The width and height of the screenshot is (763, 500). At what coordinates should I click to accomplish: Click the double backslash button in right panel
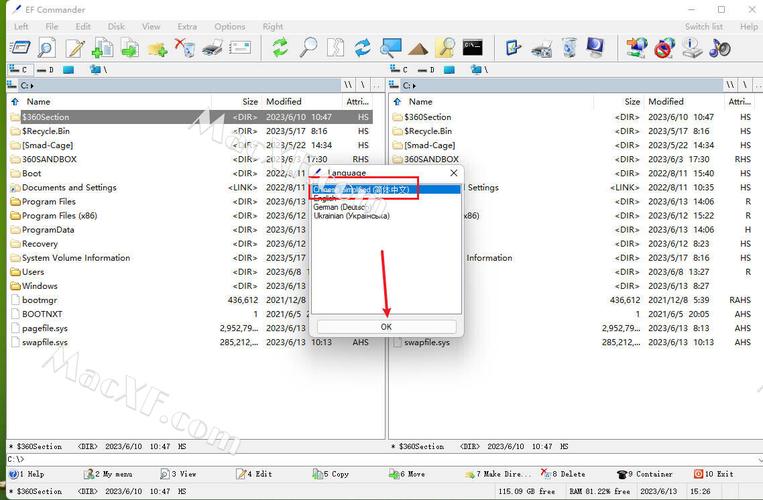[x=730, y=86]
